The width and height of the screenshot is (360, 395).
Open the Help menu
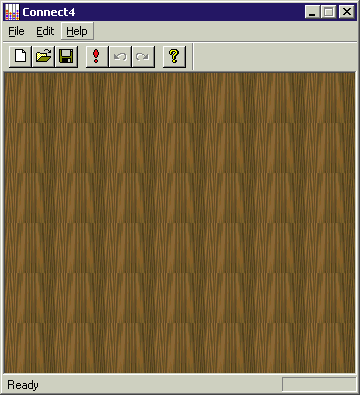point(77,31)
